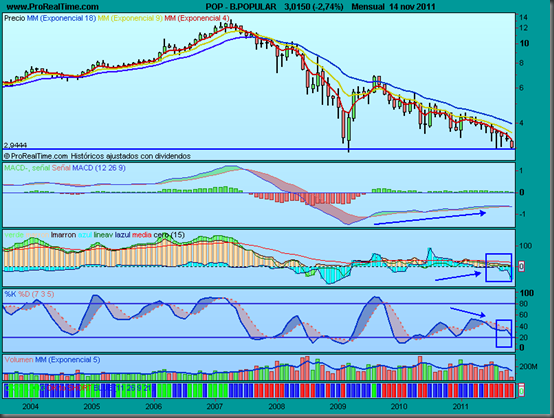Click the 2006 year marker

point(154,406)
